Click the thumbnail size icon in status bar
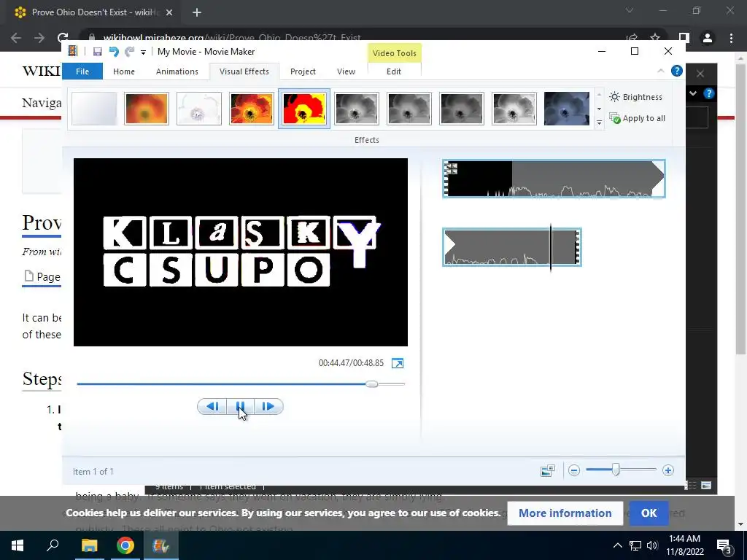The image size is (747, 560). pos(548,471)
